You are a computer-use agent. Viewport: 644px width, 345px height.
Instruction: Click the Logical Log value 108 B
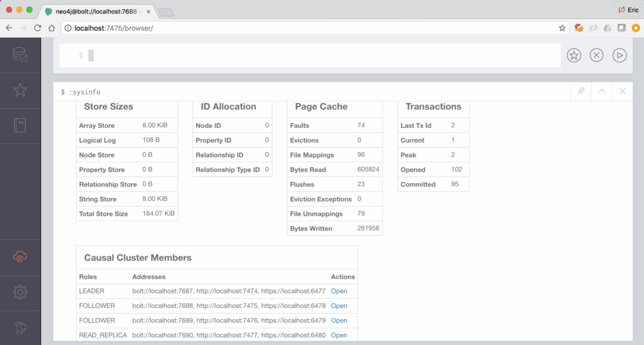pos(151,140)
